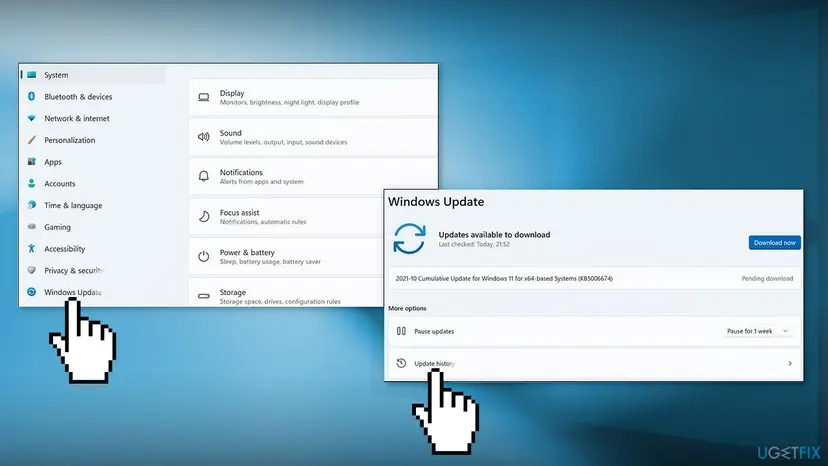Click the update sync arrows icon
Image resolution: width=828 pixels, height=466 pixels.
click(x=409, y=238)
